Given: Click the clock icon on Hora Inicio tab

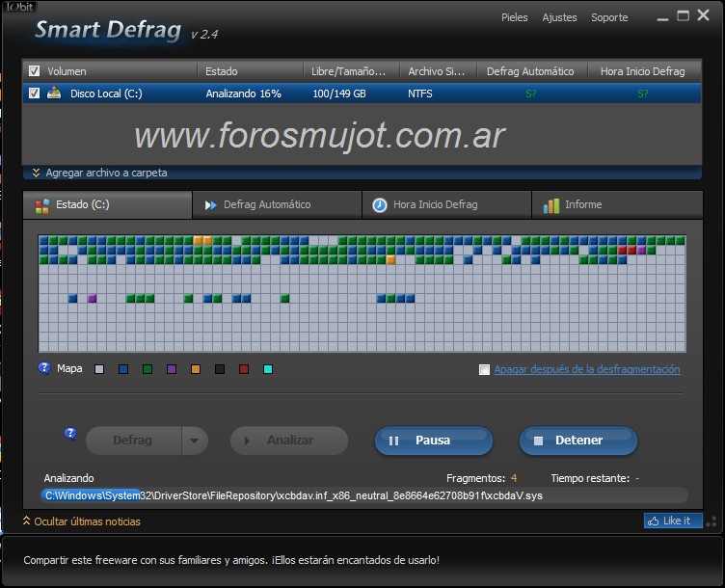Looking at the screenshot, I should pyautogui.click(x=380, y=205).
